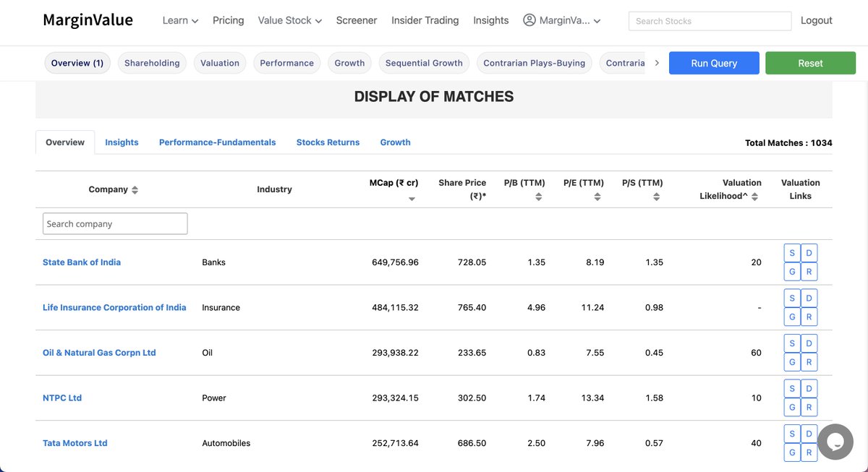Click the S valuation link for NTPC Ltd
868x472 pixels.
click(792, 388)
